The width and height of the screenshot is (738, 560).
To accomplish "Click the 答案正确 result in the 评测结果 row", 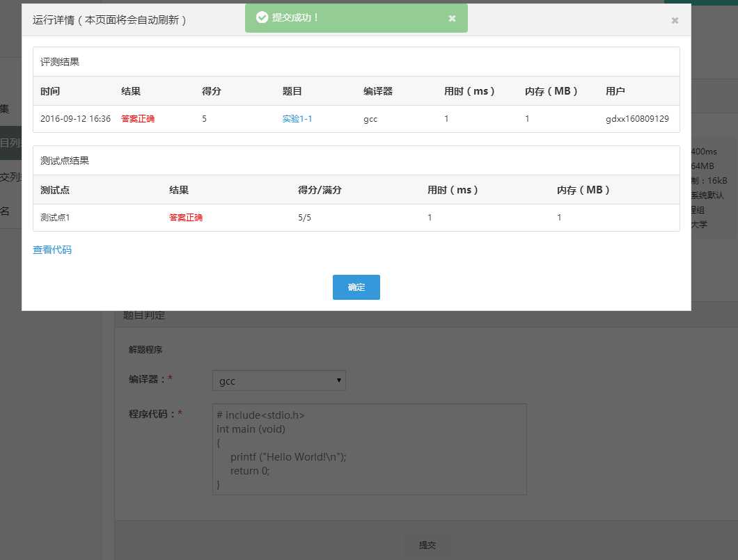I will point(138,119).
